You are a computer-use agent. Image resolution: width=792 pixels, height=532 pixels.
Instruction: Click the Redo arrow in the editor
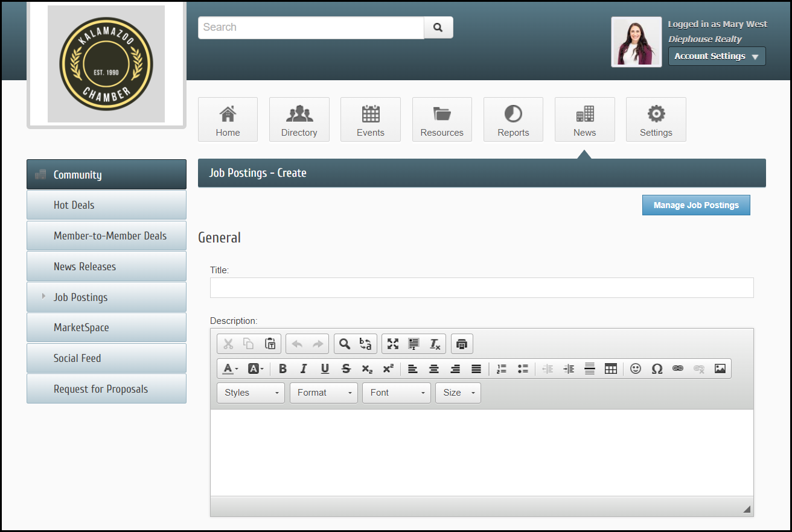click(x=318, y=344)
